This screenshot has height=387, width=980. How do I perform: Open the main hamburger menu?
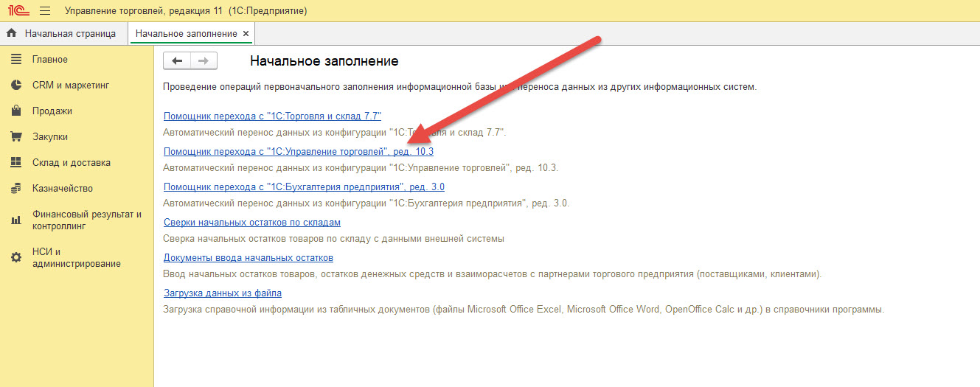[45, 11]
